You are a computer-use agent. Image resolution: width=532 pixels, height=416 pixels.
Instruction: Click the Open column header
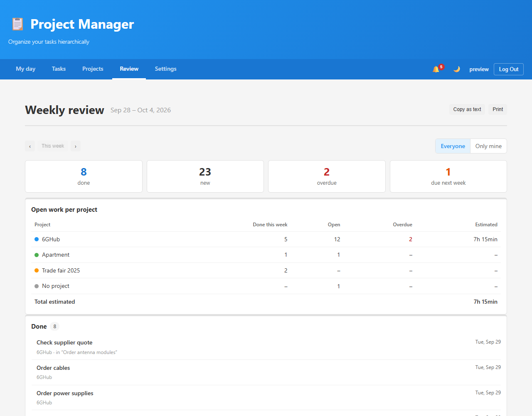tap(334, 225)
